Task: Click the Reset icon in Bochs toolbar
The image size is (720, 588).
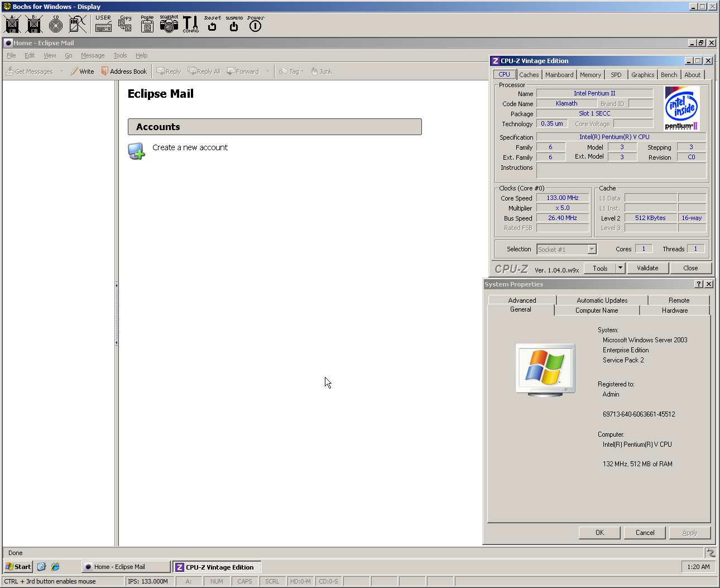Action: pos(212,26)
